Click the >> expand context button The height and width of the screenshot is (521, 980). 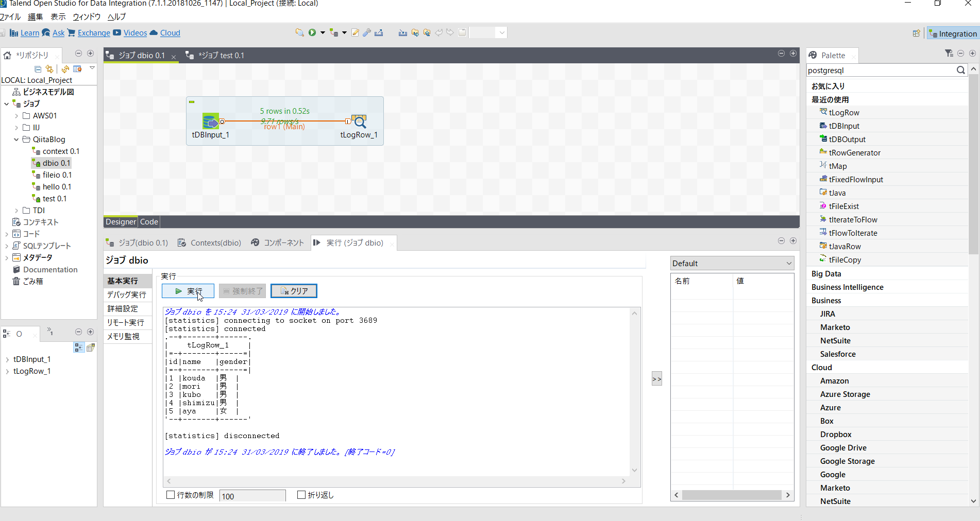tap(657, 379)
